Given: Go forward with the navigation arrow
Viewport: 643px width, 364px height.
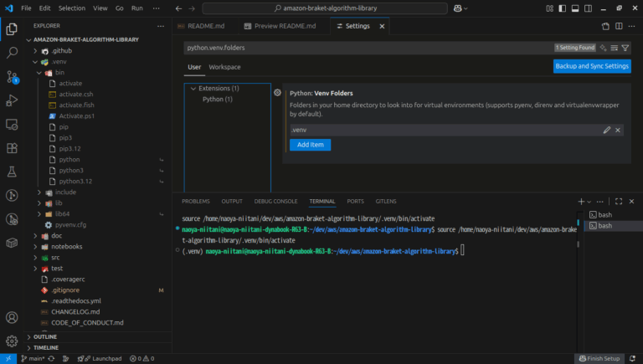Looking at the screenshot, I should (192, 8).
